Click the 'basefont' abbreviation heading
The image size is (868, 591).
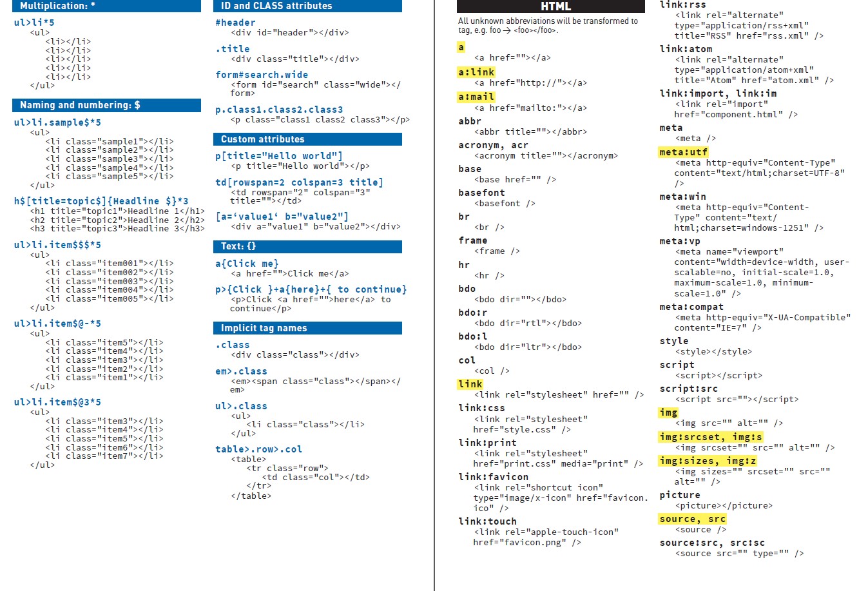[481, 193]
